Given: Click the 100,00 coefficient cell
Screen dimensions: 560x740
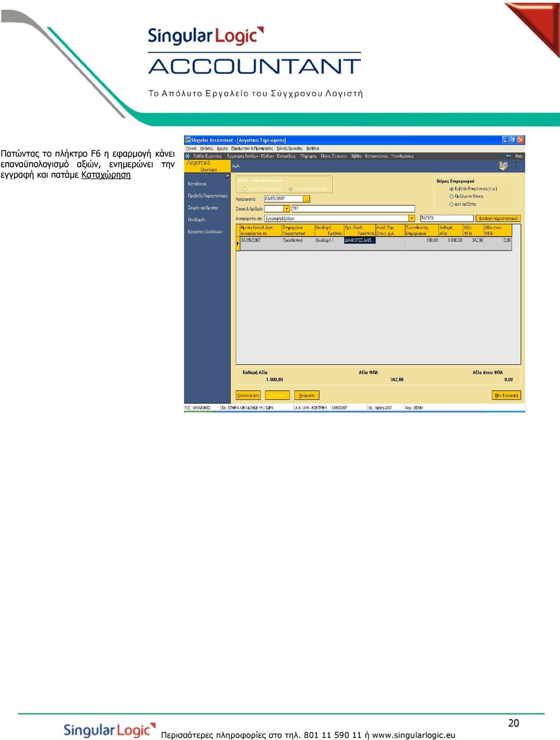Looking at the screenshot, I should 422,240.
